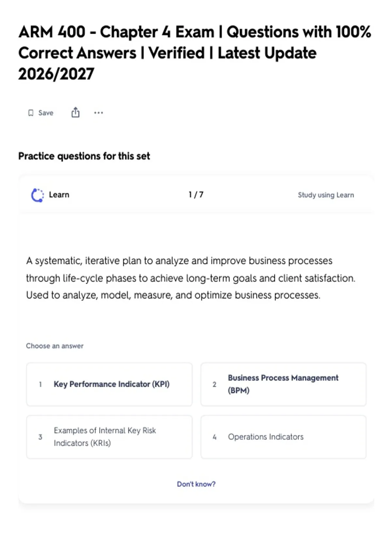Click the ARM 400 Chapter 4 Exam title
Screen dimensions: 392x556
(195, 53)
